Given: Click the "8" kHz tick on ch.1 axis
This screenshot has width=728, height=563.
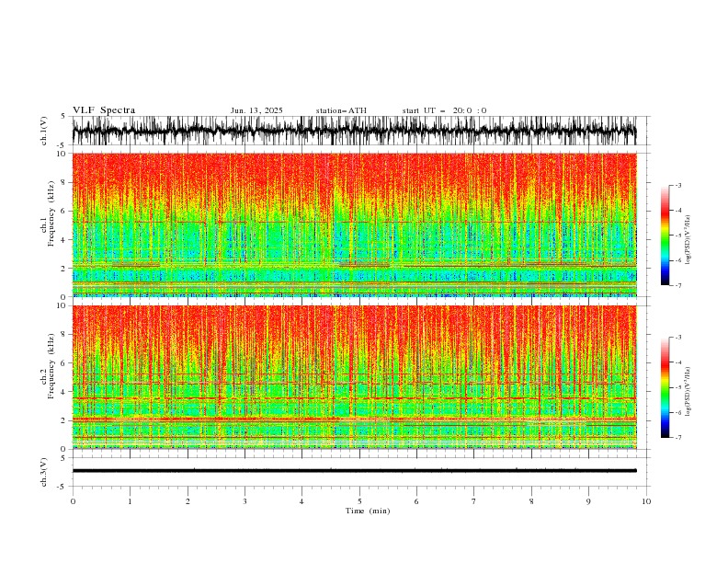Looking at the screenshot, I should [64, 182].
